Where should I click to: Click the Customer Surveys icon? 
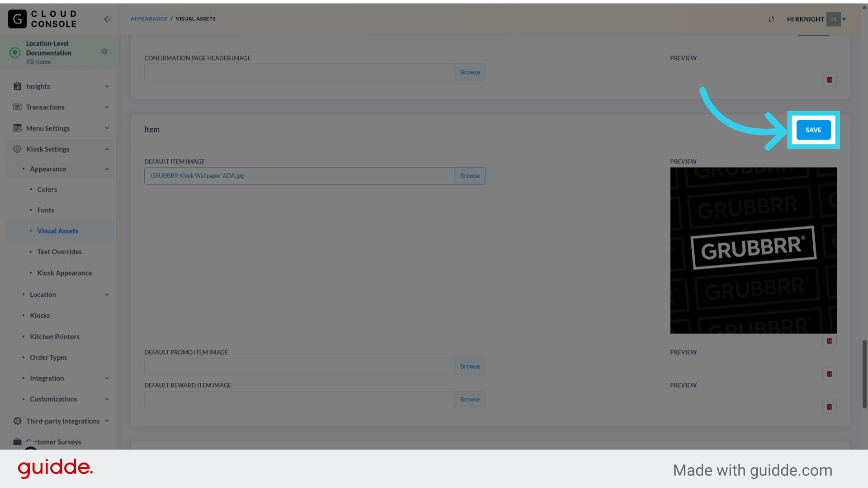[17, 441]
